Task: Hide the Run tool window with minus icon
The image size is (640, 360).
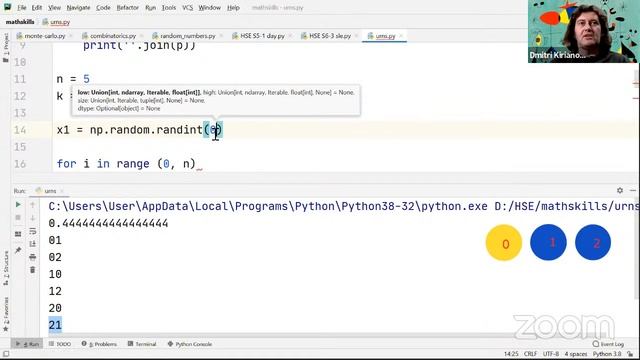Action: [x=633, y=190]
